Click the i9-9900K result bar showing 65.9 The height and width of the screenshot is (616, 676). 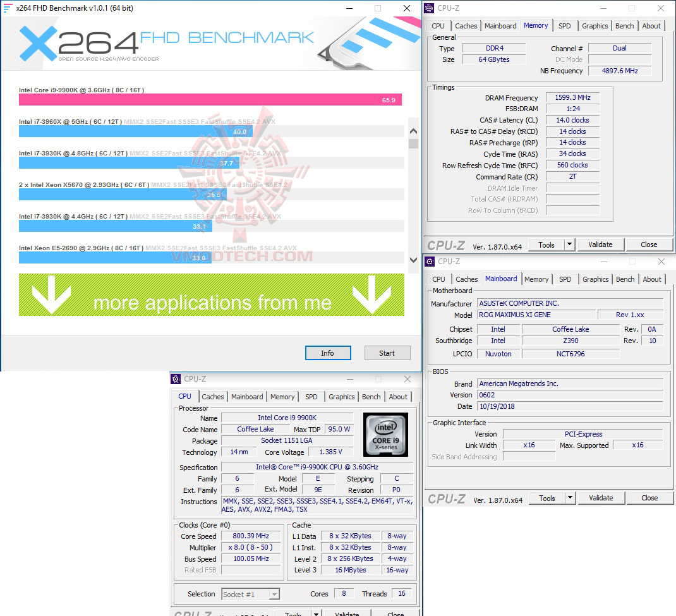click(208, 99)
